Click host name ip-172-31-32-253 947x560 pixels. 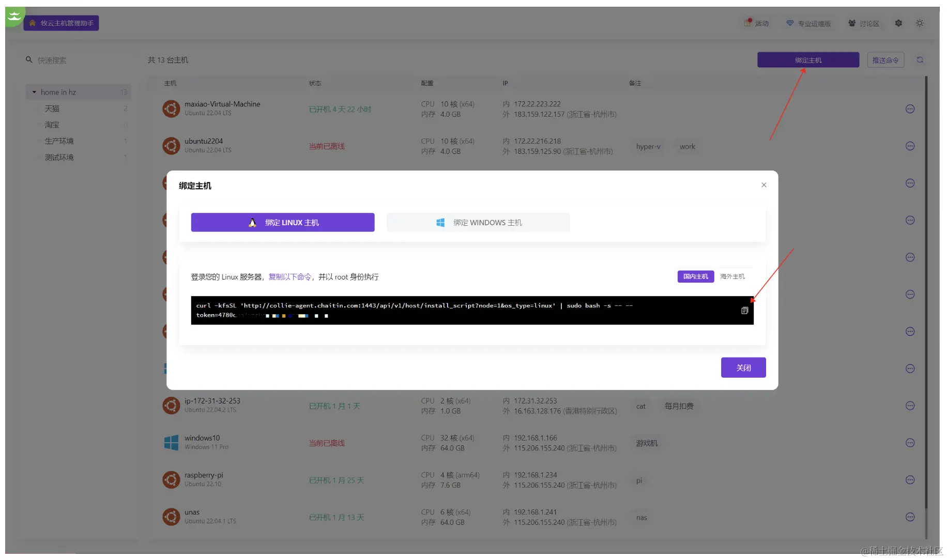(212, 401)
